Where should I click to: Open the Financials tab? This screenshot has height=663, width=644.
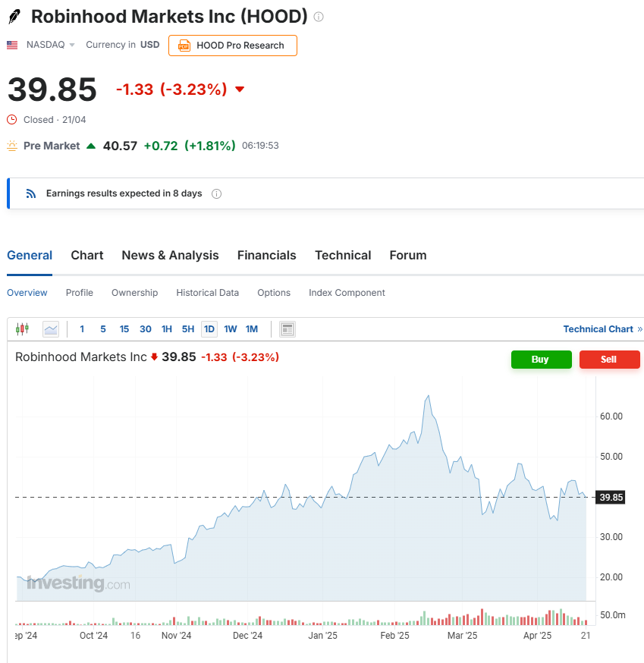tap(266, 256)
